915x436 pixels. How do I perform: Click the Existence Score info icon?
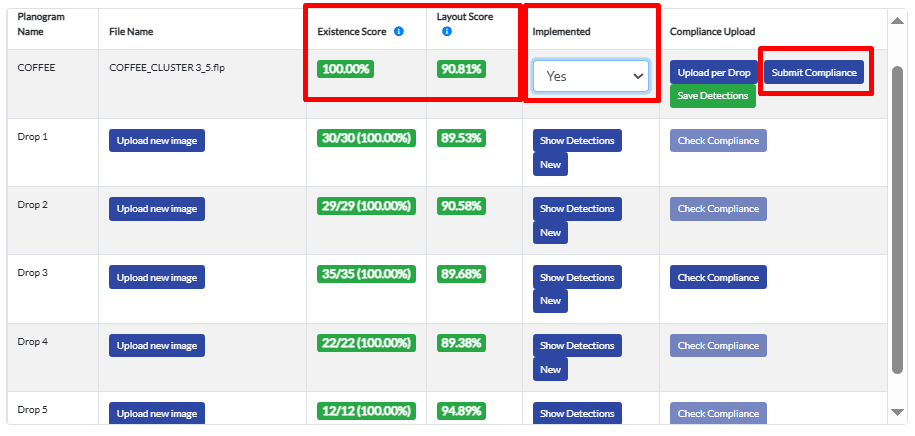pyautogui.click(x=399, y=32)
